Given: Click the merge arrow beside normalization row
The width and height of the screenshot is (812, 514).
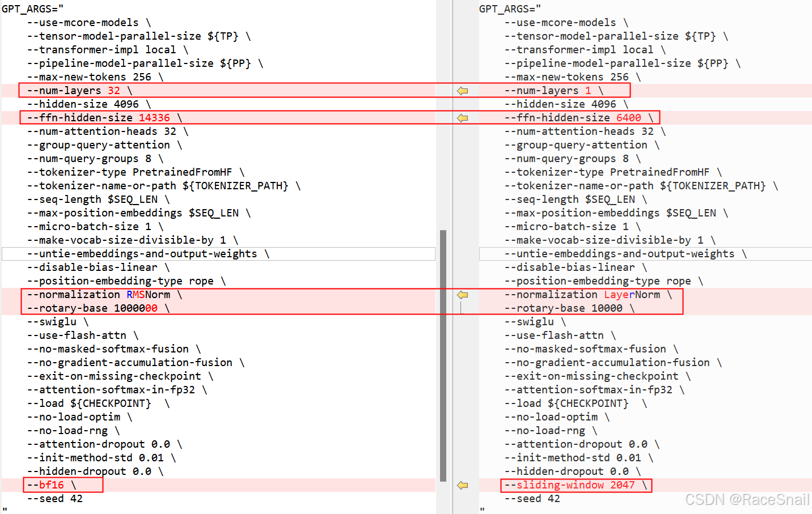Looking at the screenshot, I should point(463,295).
